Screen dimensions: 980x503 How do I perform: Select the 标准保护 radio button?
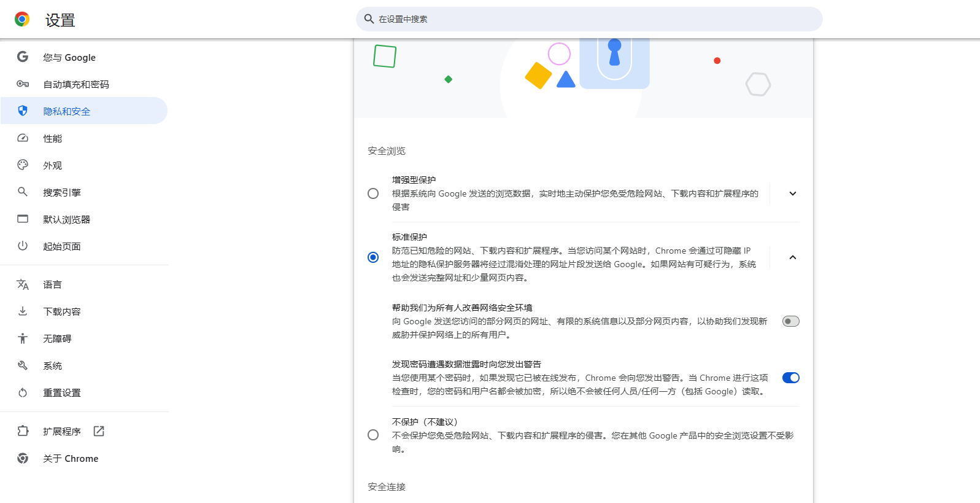pyautogui.click(x=373, y=257)
